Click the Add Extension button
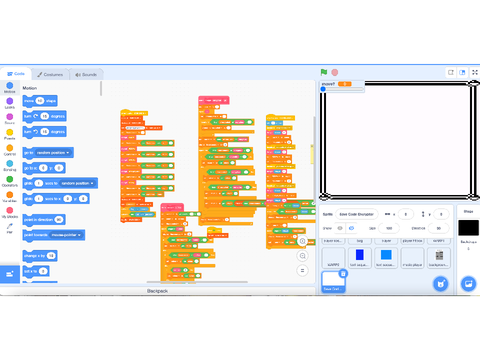Image resolution: width=480 pixels, height=360 pixels. click(10, 274)
